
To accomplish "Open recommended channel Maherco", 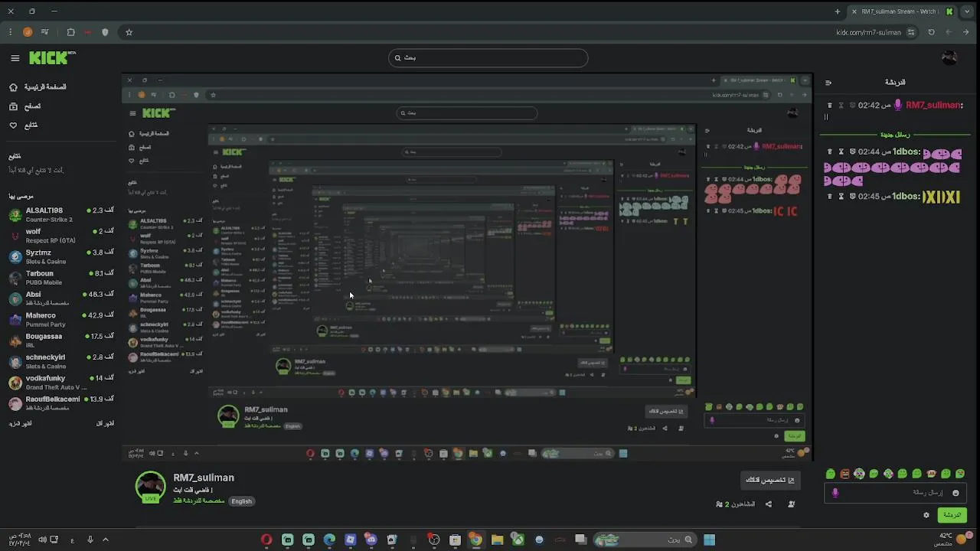I will [61, 319].
